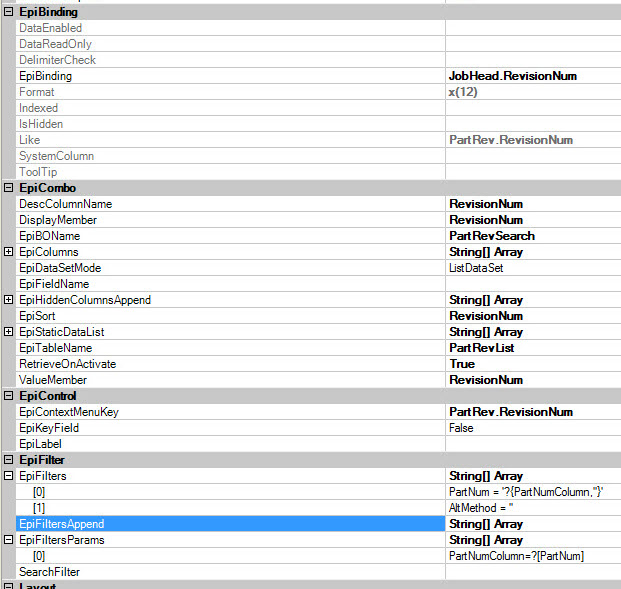621x589 pixels.
Task: Select the EpiFilters property
Action: [x=230, y=476]
